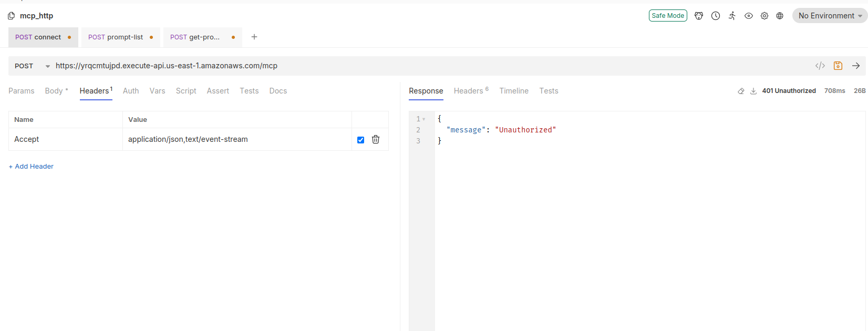Open the No Environment dropdown
Viewport: 868px width, 331px height.
pos(830,16)
